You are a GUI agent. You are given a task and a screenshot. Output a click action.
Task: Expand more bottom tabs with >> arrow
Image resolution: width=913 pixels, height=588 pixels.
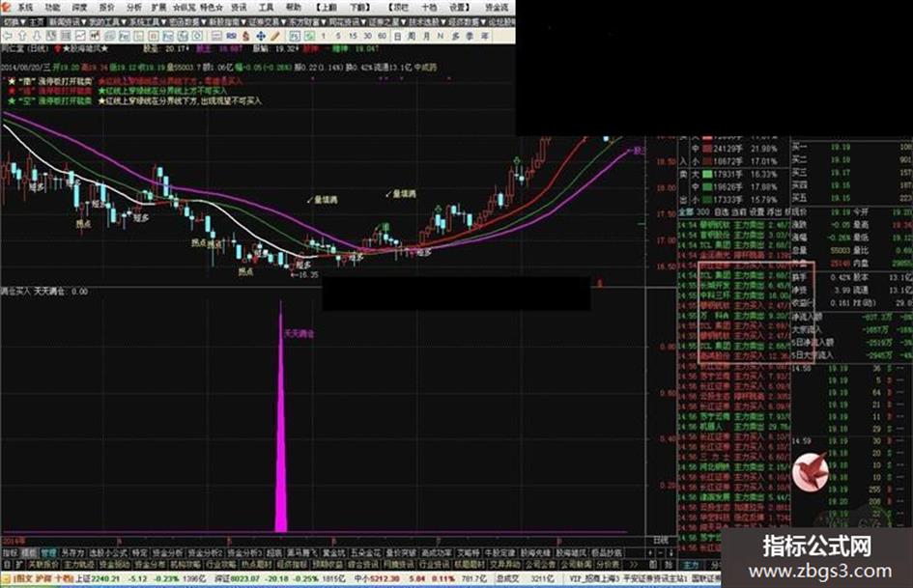pyautogui.click(x=635, y=565)
